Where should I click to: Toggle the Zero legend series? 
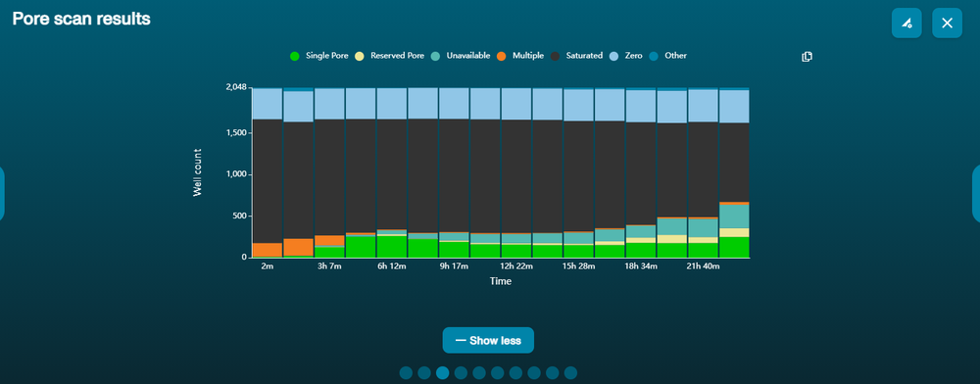625,56
